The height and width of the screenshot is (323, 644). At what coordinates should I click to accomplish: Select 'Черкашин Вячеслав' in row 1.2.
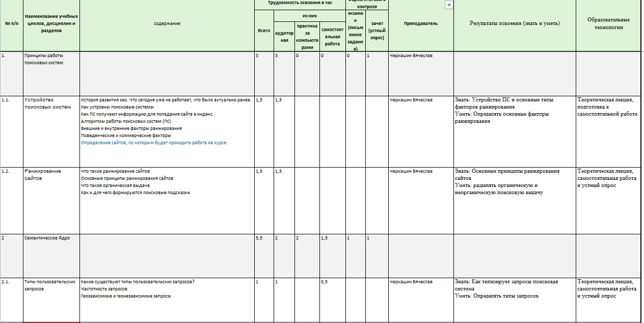pyautogui.click(x=421, y=200)
